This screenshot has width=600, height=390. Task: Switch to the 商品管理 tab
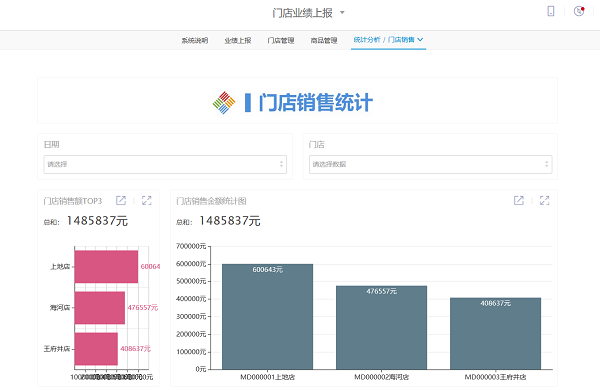pyautogui.click(x=324, y=40)
